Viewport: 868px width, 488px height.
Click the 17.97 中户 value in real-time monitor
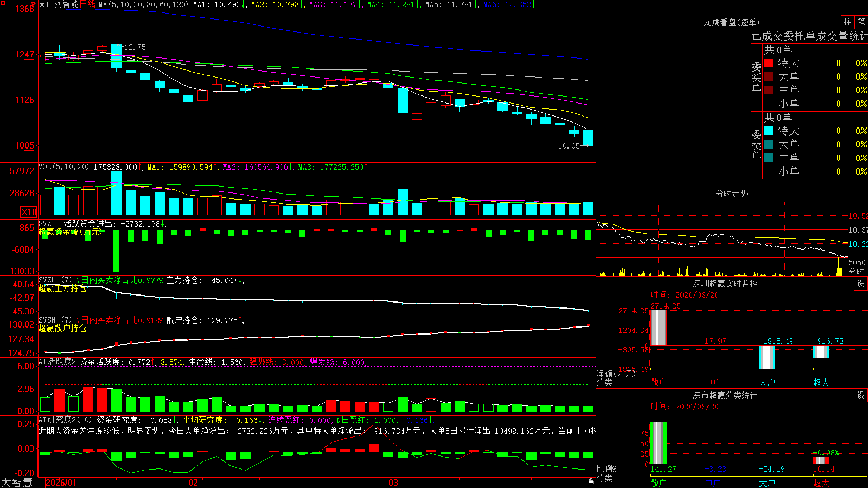pos(715,341)
